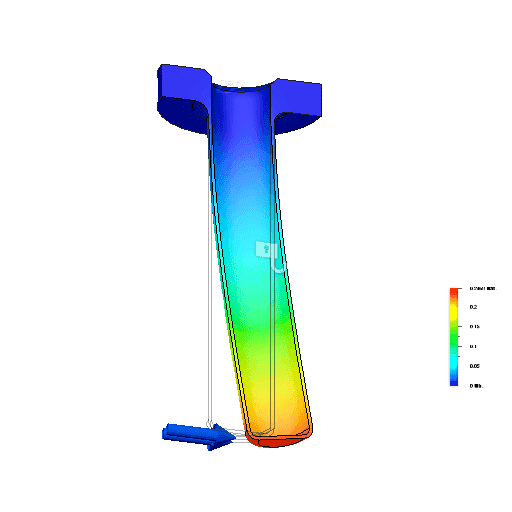Select the left blue flange of the part

click(184, 98)
